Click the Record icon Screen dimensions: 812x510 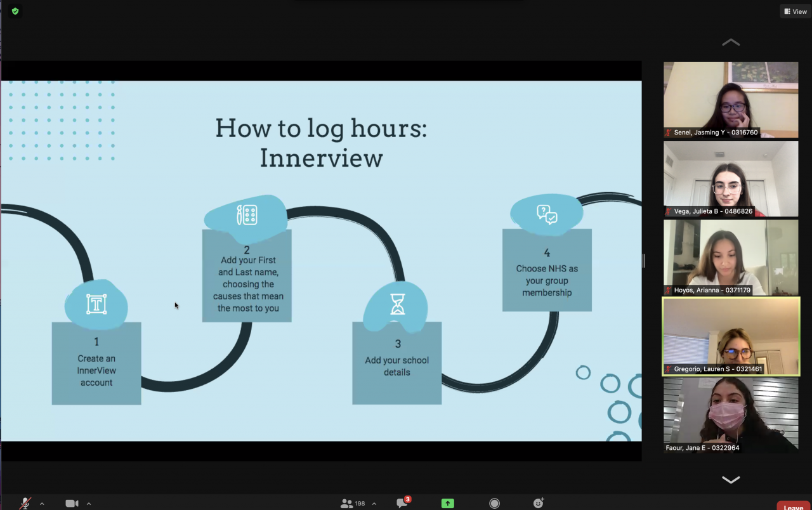pyautogui.click(x=494, y=504)
